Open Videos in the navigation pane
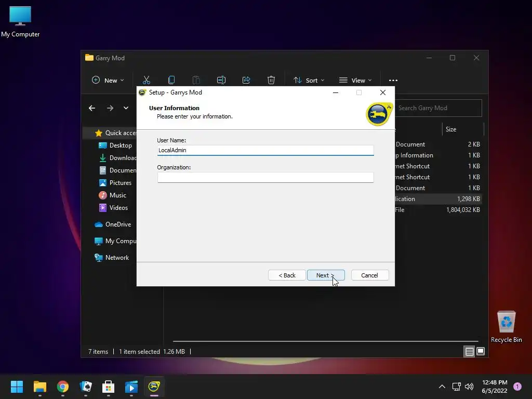532x399 pixels. coord(113,208)
